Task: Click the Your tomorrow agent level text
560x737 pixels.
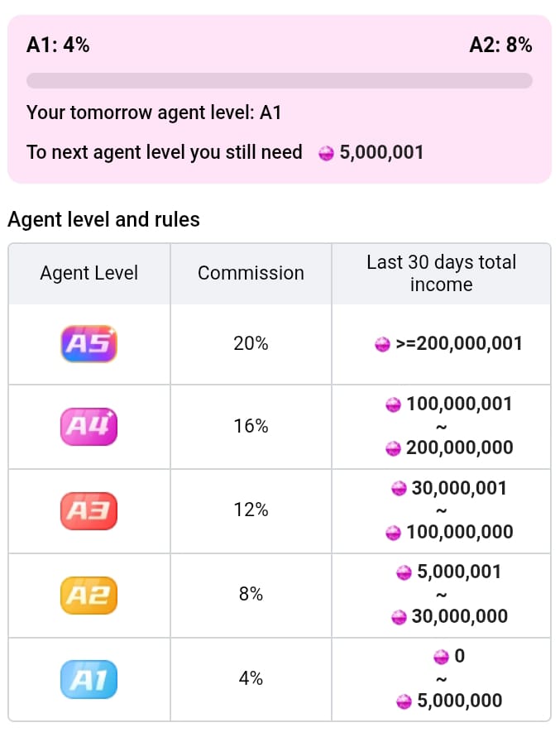Action: pos(154,112)
